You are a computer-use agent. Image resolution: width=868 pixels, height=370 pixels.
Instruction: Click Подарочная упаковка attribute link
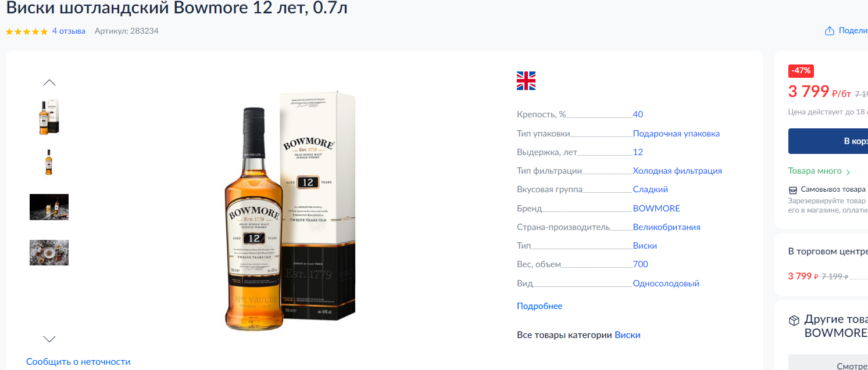pos(676,134)
